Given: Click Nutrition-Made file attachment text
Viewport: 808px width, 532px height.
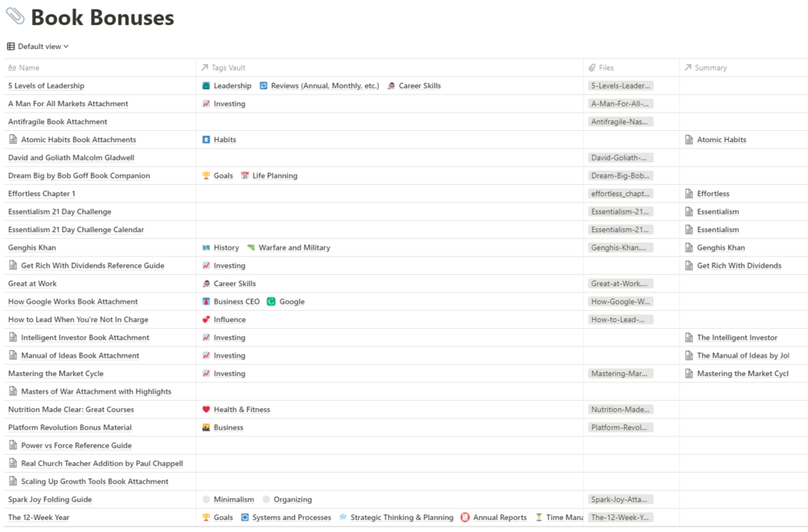Looking at the screenshot, I should click(621, 410).
